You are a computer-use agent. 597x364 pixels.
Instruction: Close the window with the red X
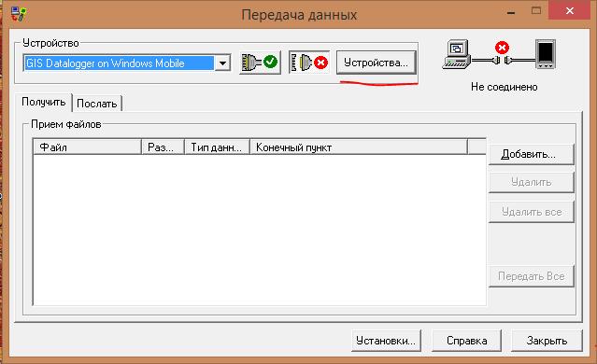point(570,10)
